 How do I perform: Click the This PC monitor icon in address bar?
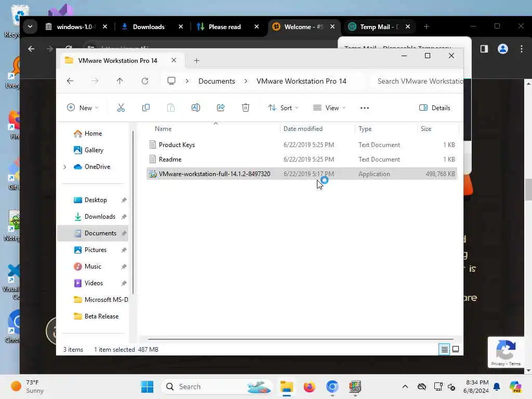[x=171, y=81]
